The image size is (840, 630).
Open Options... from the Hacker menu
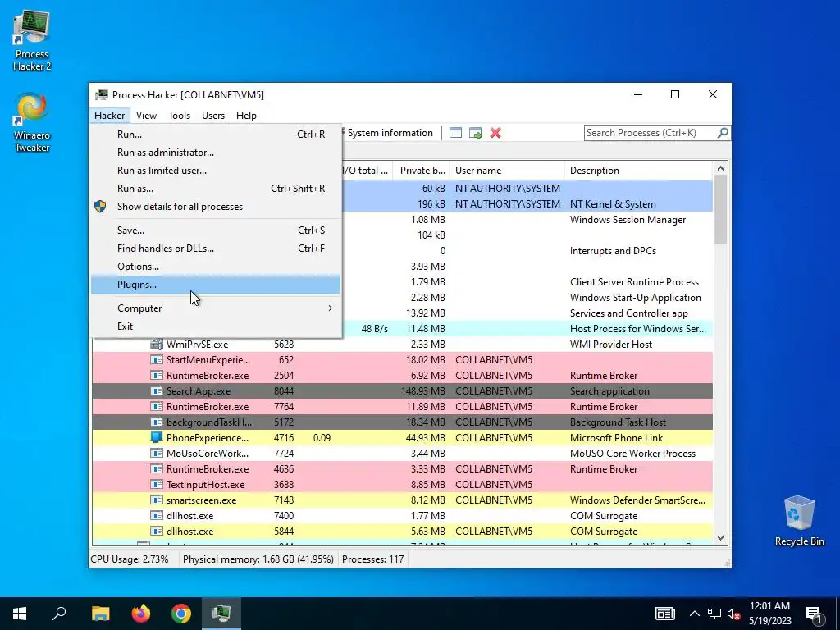point(216,267)
